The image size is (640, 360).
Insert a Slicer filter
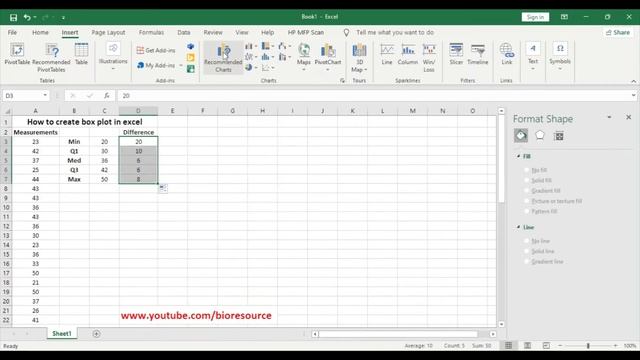(x=456, y=53)
